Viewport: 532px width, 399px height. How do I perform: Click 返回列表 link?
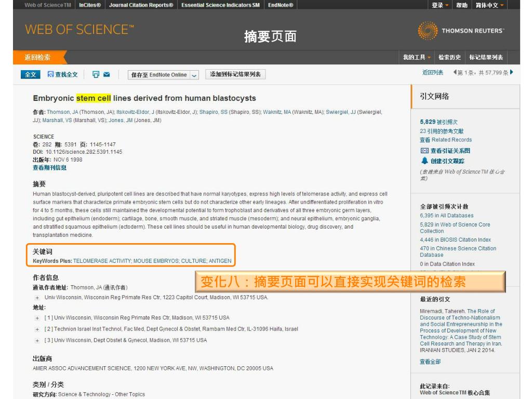tap(433, 72)
